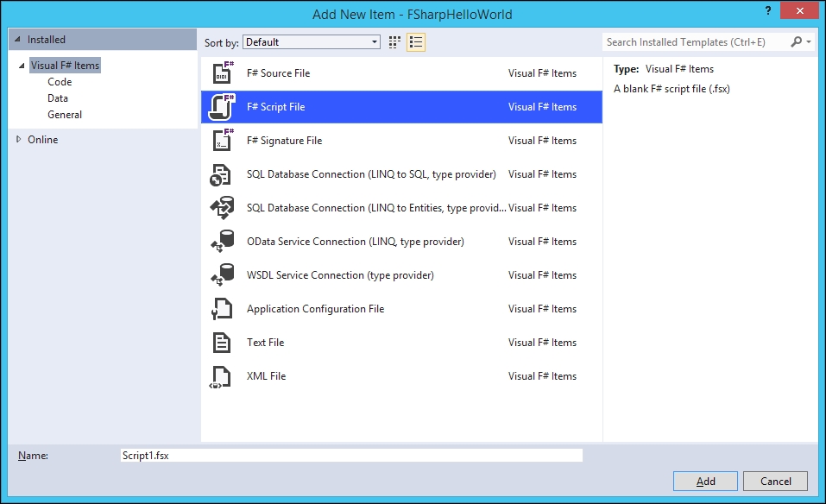This screenshot has height=504, width=826.
Task: Select the Text File label
Action: click(266, 343)
